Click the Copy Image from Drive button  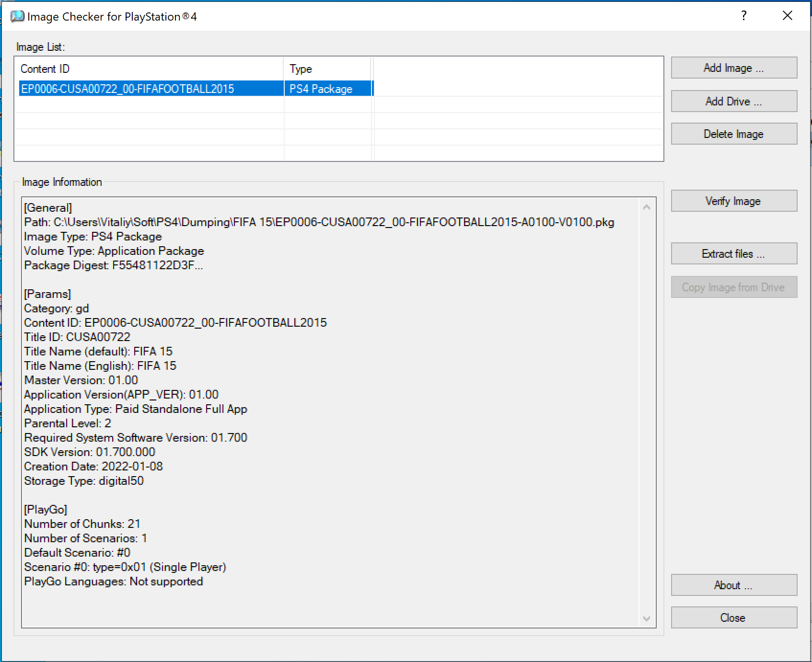734,287
